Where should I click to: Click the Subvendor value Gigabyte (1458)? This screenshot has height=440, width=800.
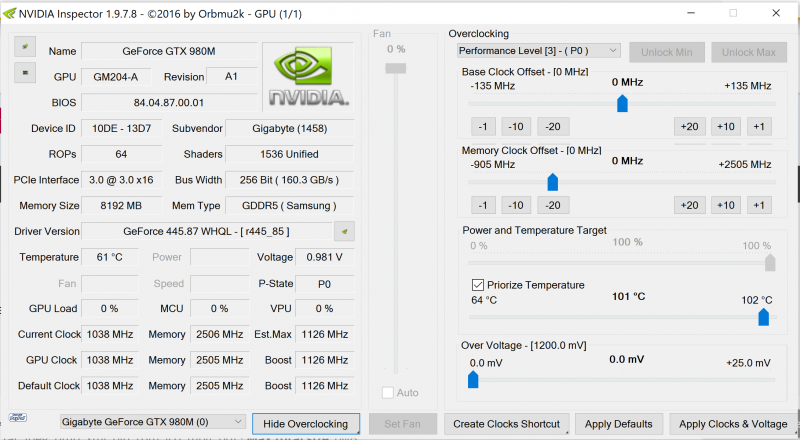click(x=289, y=129)
